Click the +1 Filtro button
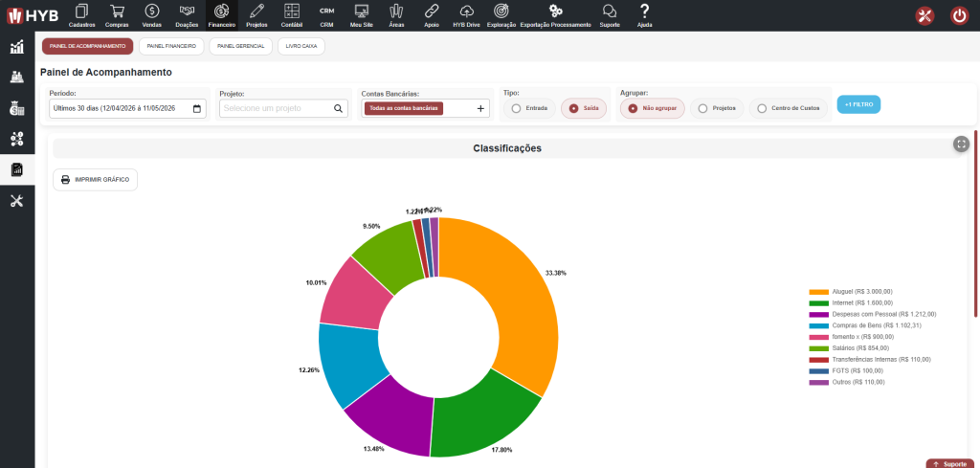The height and width of the screenshot is (468, 980). click(858, 104)
